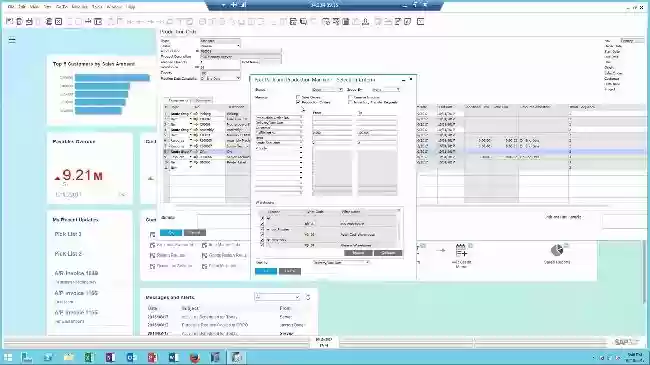Open file explorer folder in taskbar
The width and height of the screenshot is (650, 365).
click(x=68, y=358)
